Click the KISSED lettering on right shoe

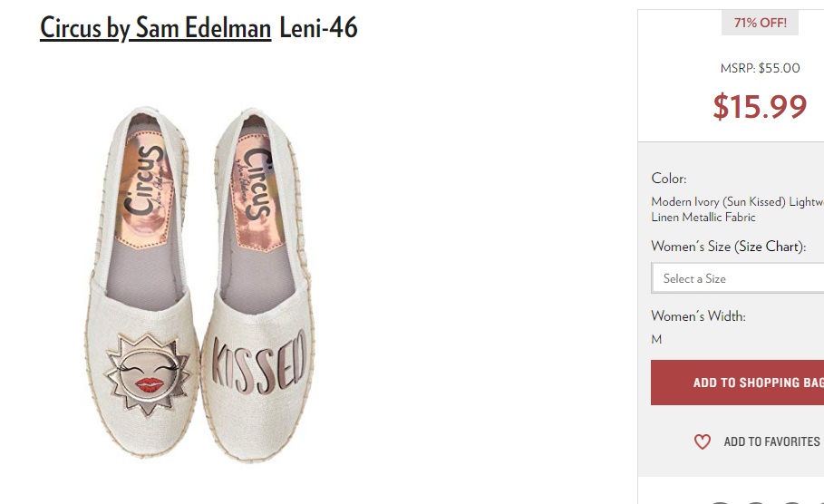pyautogui.click(x=258, y=362)
